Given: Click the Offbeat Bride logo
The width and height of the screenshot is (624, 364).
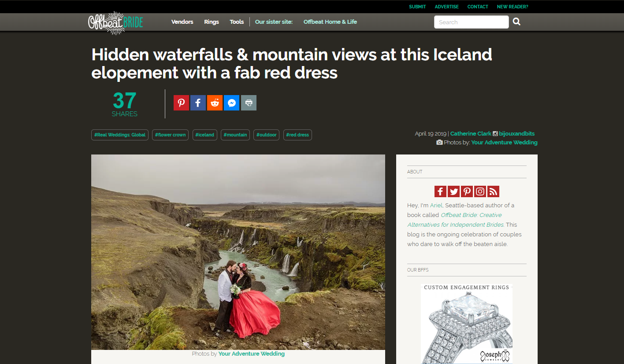Looking at the screenshot, I should (115, 22).
